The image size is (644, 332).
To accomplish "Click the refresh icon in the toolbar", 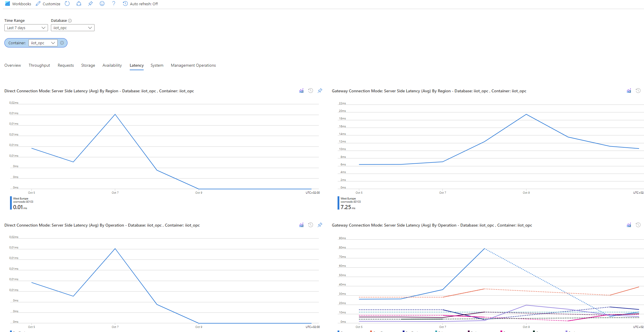I will (x=67, y=4).
